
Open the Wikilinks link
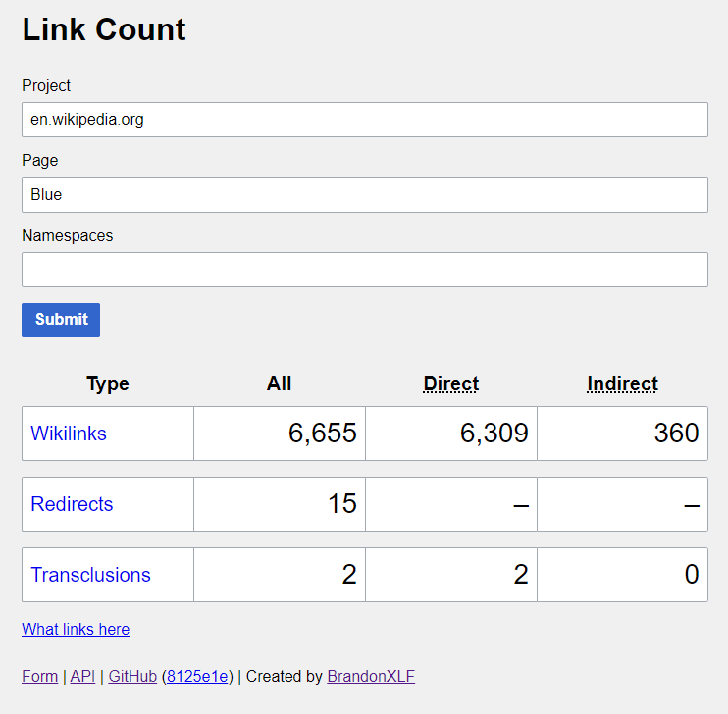(x=69, y=433)
